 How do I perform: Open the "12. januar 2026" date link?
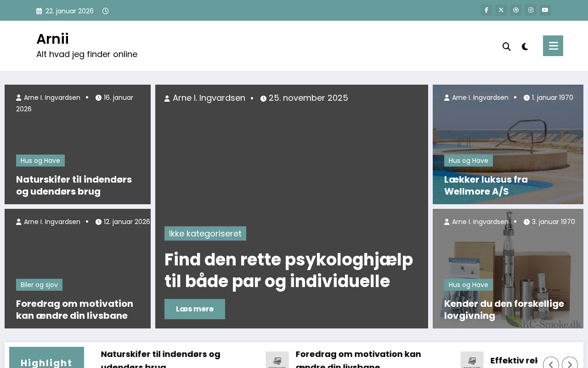tap(123, 222)
